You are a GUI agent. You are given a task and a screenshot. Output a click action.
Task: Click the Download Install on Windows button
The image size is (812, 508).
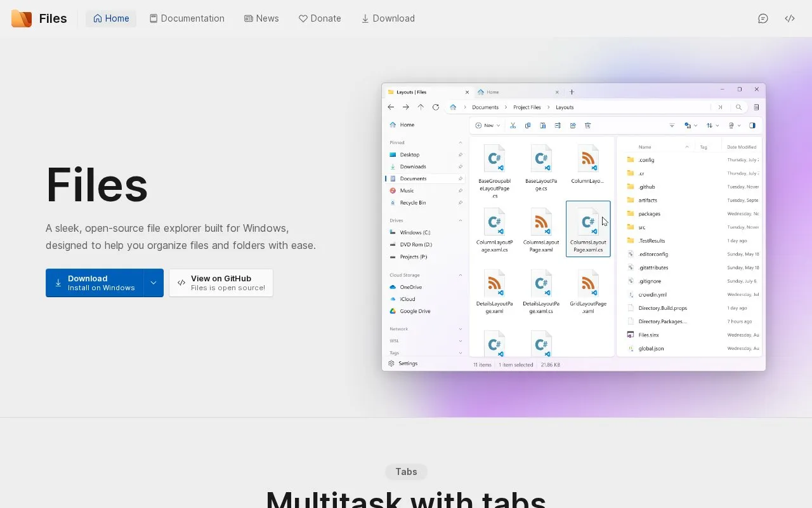click(x=95, y=283)
